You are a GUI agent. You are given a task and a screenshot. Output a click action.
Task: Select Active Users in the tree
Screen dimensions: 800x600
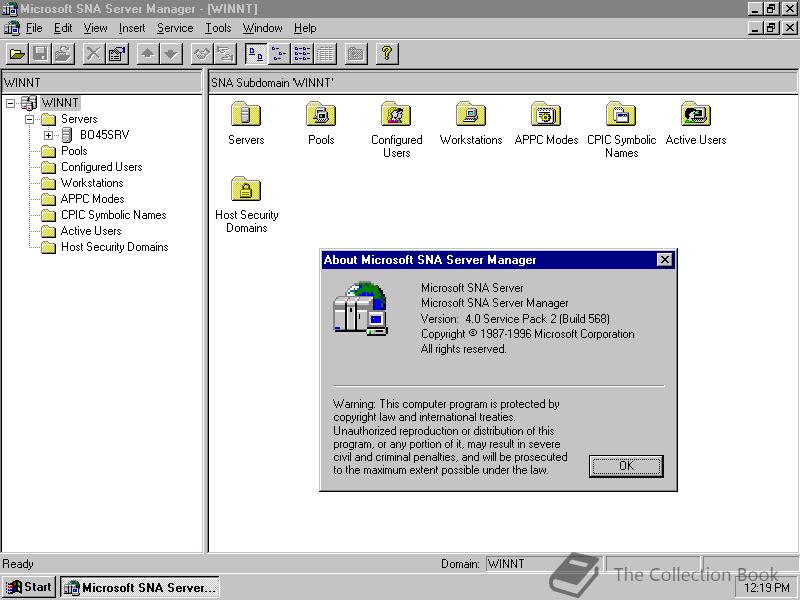tap(91, 231)
